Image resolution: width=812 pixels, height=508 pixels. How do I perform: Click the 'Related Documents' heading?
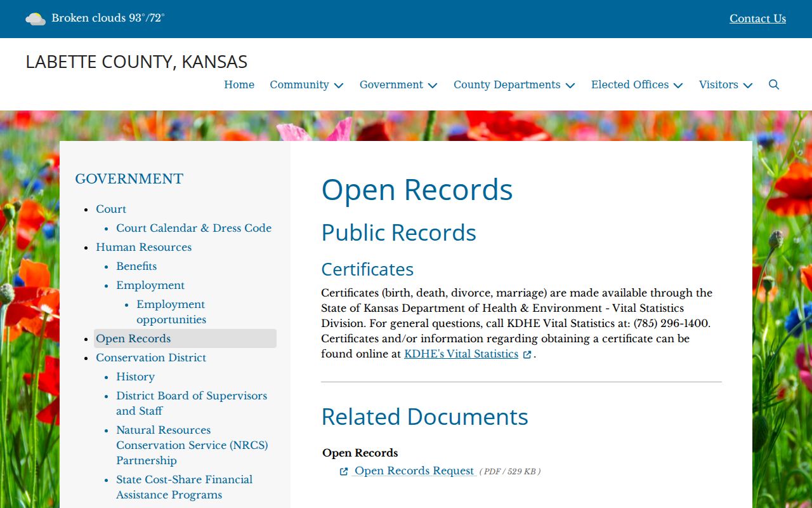[424, 417]
